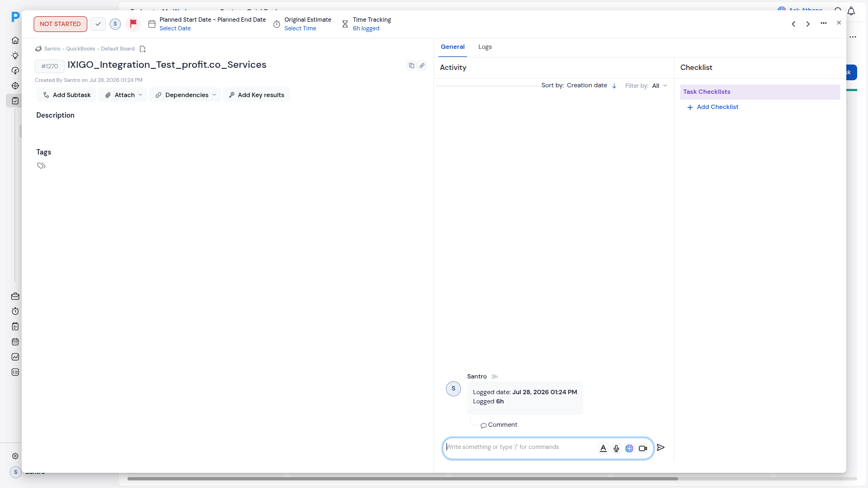
Task: Open the Filter by All dropdown
Action: tap(660, 86)
